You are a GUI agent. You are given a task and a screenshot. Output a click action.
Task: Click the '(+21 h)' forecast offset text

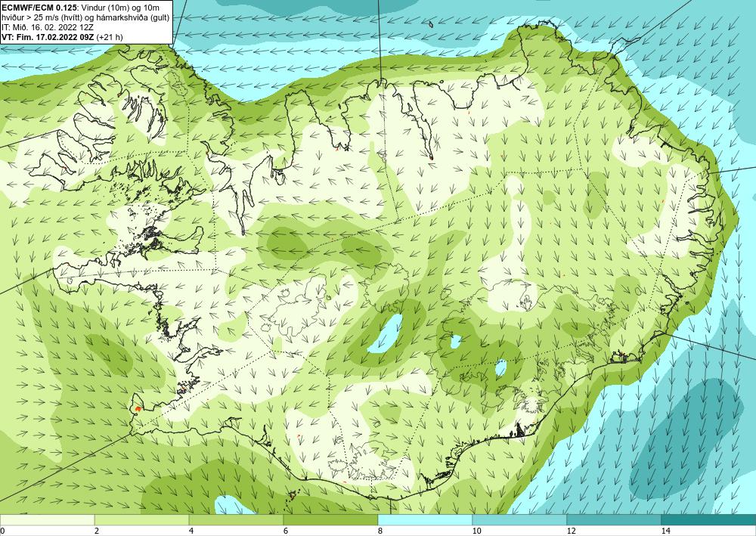coord(110,37)
